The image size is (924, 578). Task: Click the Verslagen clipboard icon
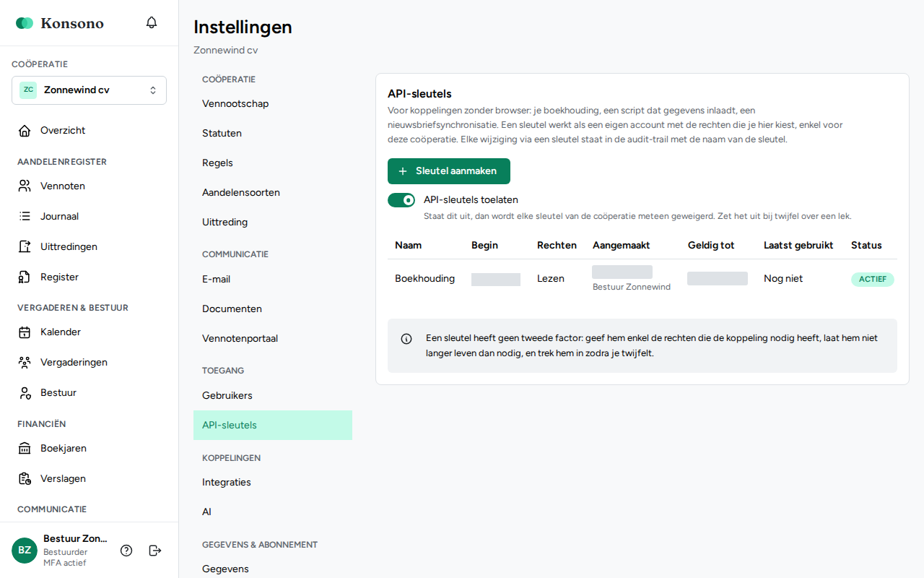pyautogui.click(x=25, y=479)
